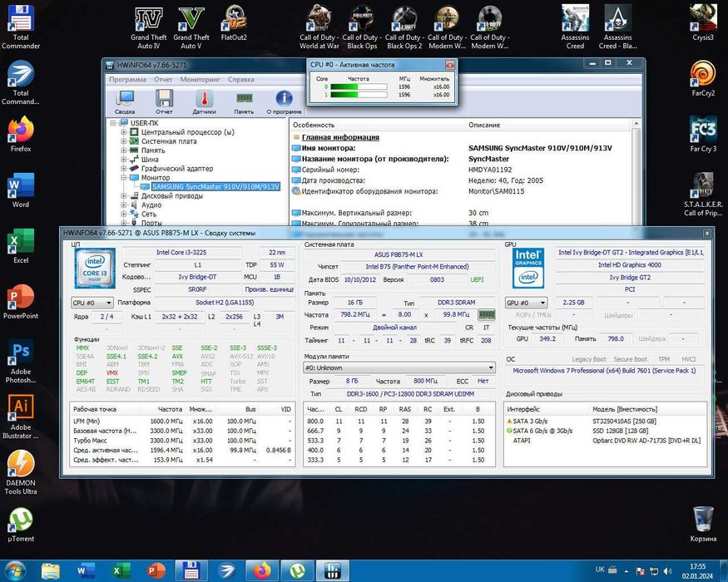Screen dimensions: 728x582
Task: Click the HWiNFO icon in the taskbar
Action: click(x=333, y=570)
